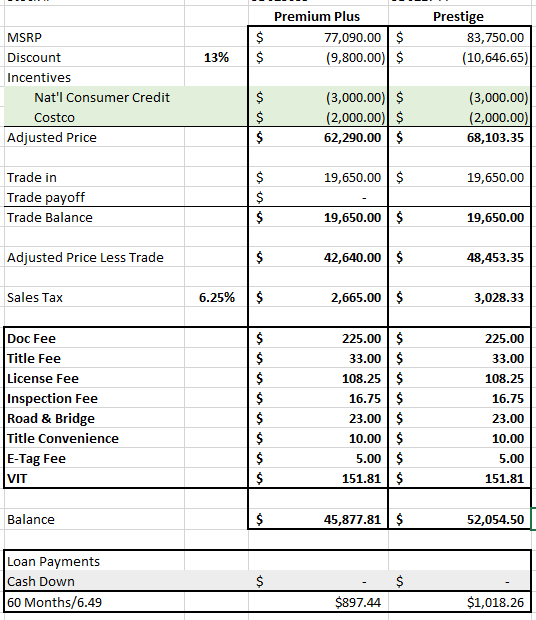The image size is (536, 620).
Task: Click the 13% discount rate cell
Action: point(216,58)
